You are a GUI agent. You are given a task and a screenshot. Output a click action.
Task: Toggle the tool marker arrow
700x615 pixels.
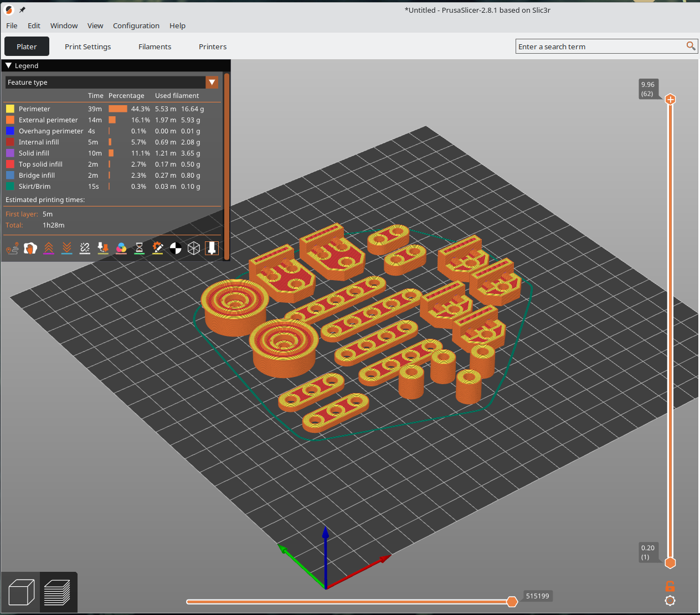click(x=212, y=249)
